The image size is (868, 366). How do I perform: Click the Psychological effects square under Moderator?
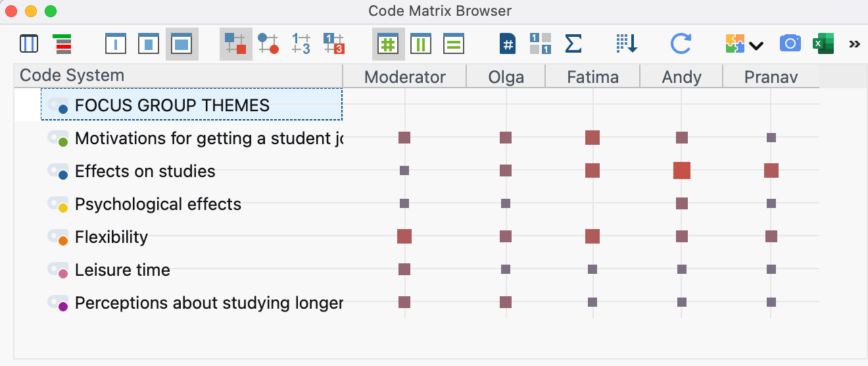(x=404, y=203)
